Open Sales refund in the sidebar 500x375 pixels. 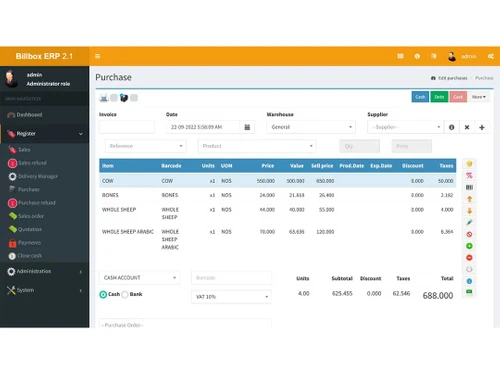coord(32,163)
